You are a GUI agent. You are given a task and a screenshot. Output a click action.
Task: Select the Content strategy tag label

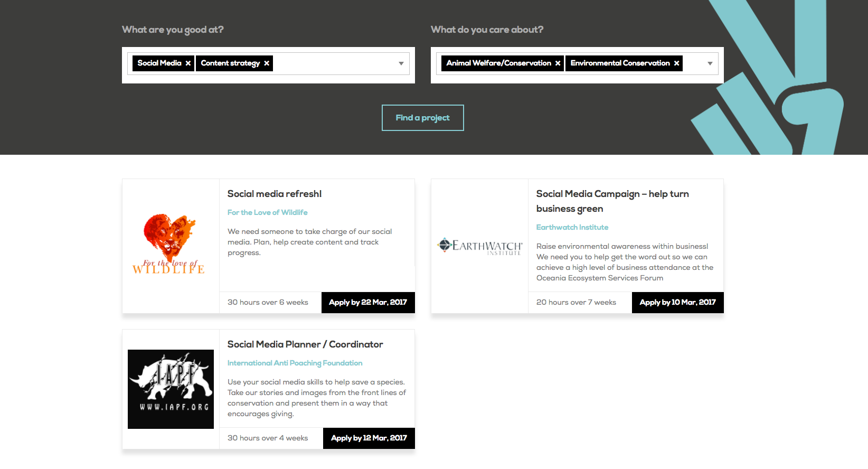tap(230, 63)
